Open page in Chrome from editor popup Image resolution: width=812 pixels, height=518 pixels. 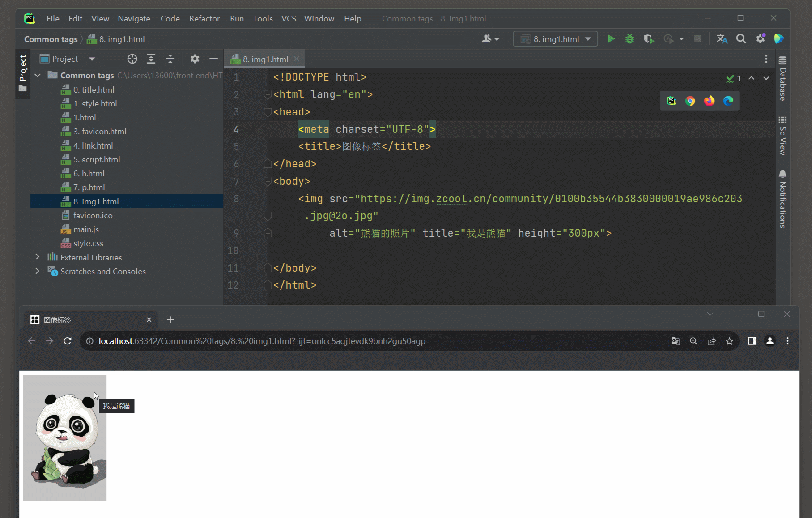click(690, 101)
